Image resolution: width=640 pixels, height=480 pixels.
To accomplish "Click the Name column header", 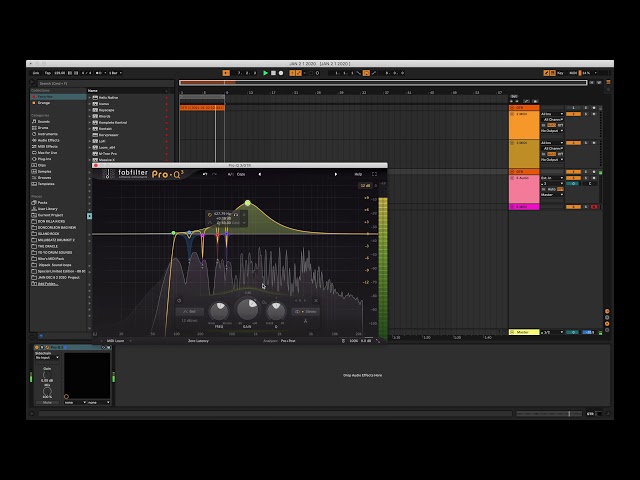I will [x=93, y=91].
